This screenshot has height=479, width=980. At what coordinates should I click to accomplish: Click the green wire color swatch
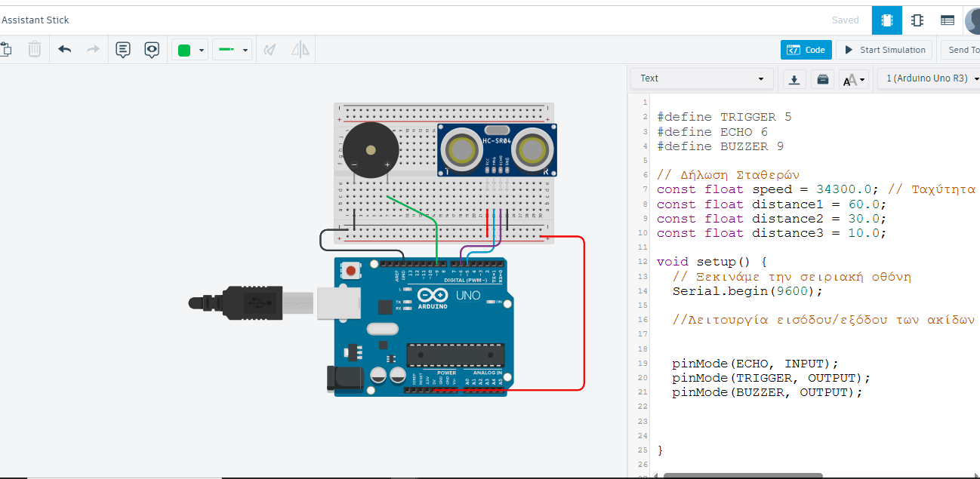(184, 51)
